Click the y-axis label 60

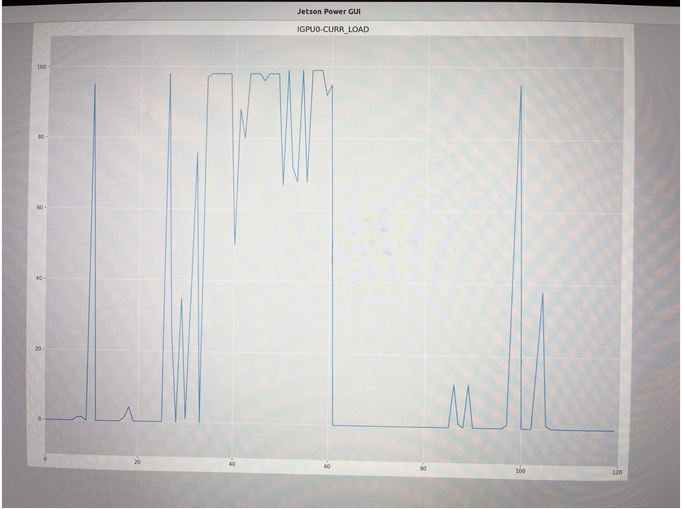point(42,208)
